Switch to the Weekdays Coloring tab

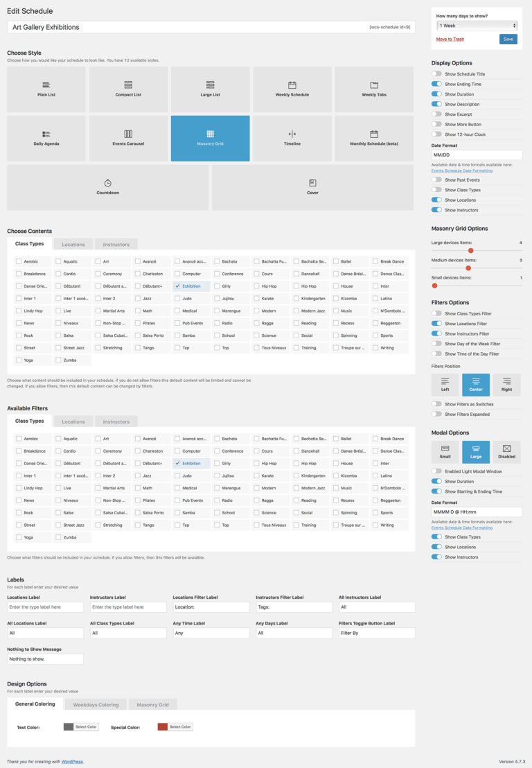pos(96,704)
